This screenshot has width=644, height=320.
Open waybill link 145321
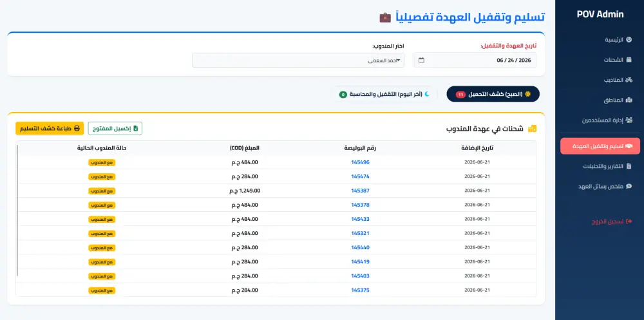click(x=360, y=233)
